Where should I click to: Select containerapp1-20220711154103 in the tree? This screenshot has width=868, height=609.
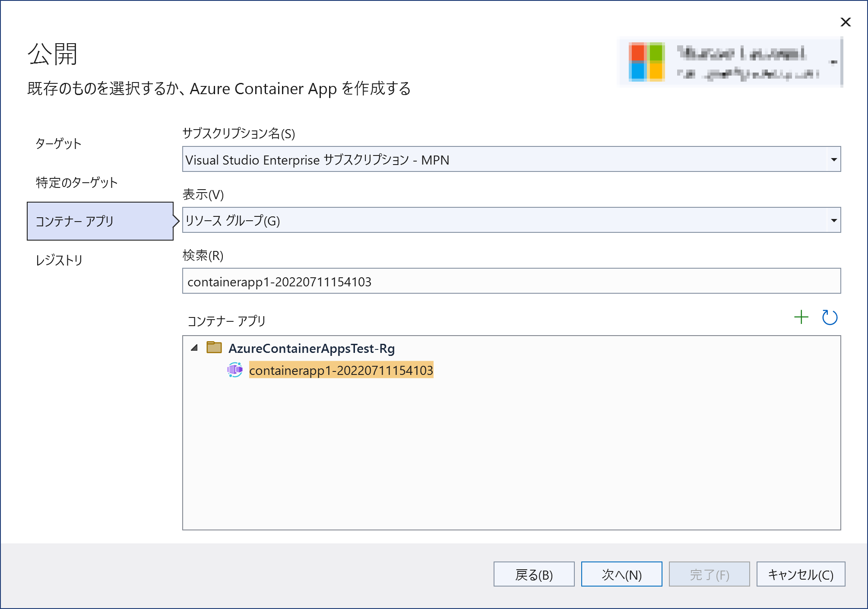point(341,370)
